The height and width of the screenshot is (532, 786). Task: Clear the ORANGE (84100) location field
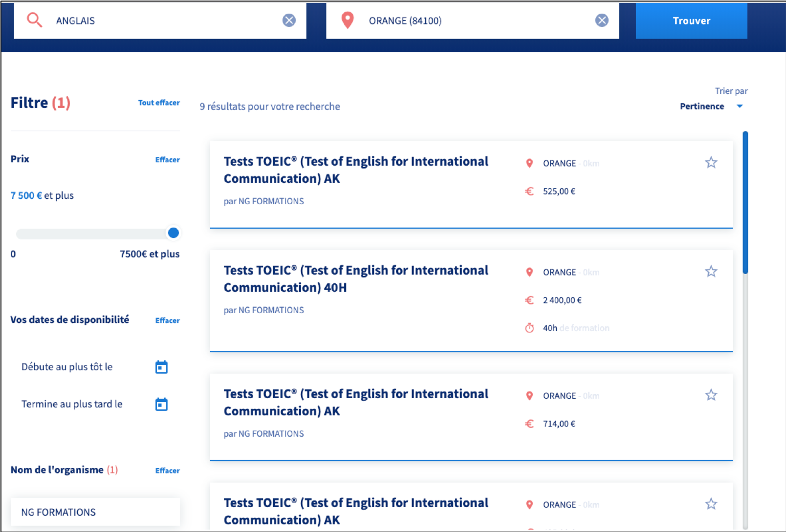(602, 20)
